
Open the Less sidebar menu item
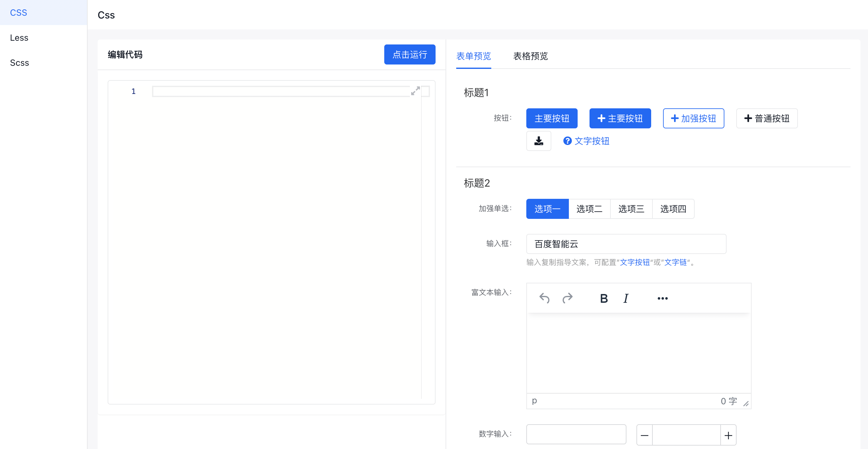pos(19,38)
